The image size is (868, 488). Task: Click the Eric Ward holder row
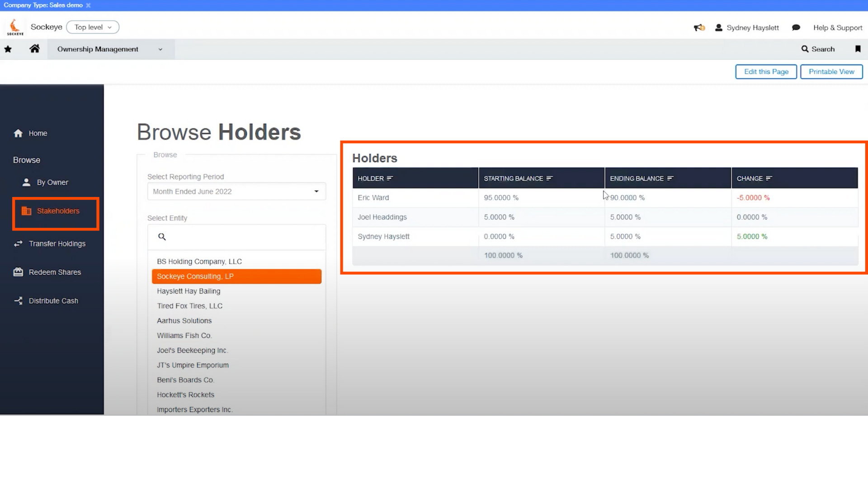click(605, 198)
